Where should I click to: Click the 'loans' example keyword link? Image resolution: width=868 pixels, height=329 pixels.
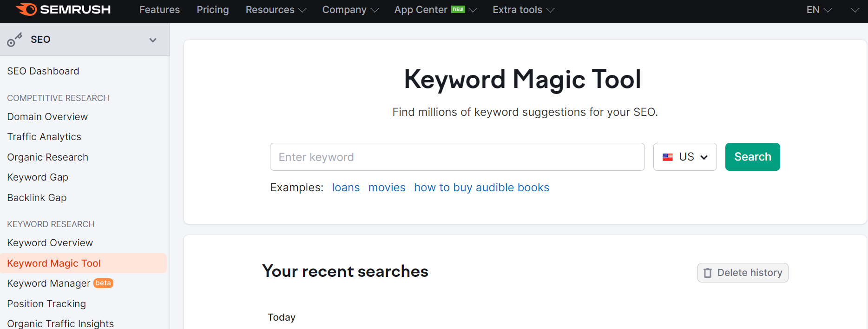click(346, 188)
